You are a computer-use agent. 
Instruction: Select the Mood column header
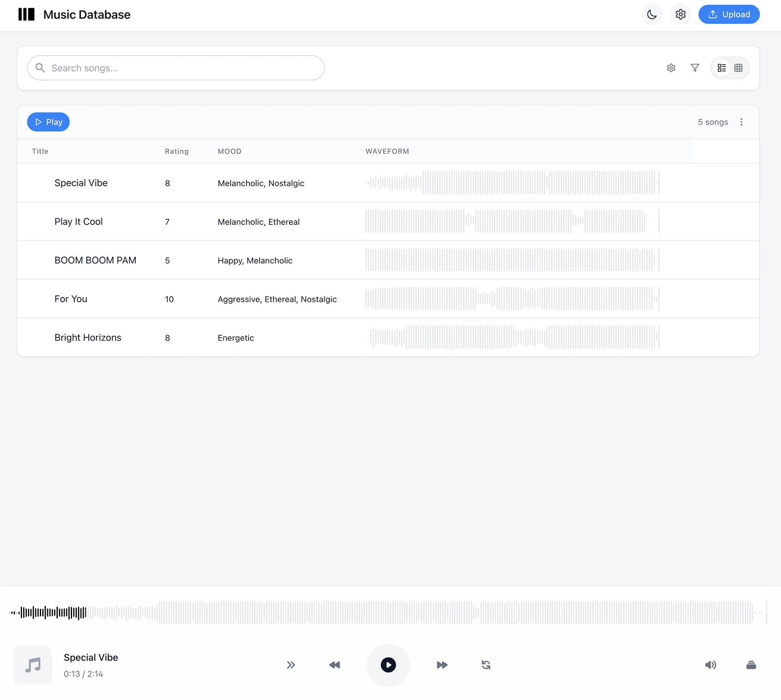click(x=229, y=151)
